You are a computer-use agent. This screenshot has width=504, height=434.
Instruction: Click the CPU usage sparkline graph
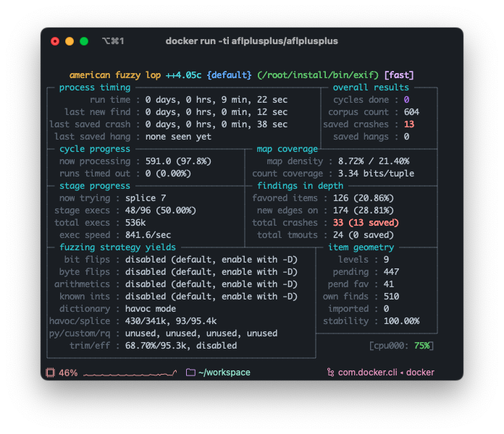(130, 373)
